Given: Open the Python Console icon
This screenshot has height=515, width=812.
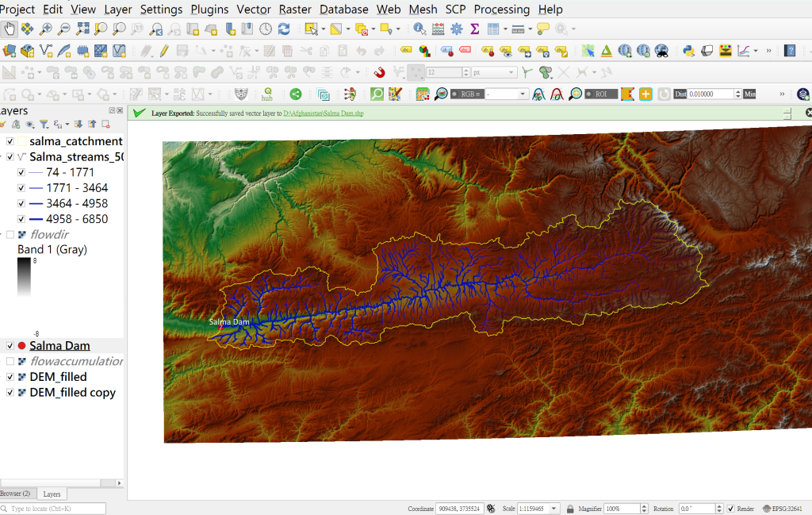Looking at the screenshot, I should tap(688, 51).
